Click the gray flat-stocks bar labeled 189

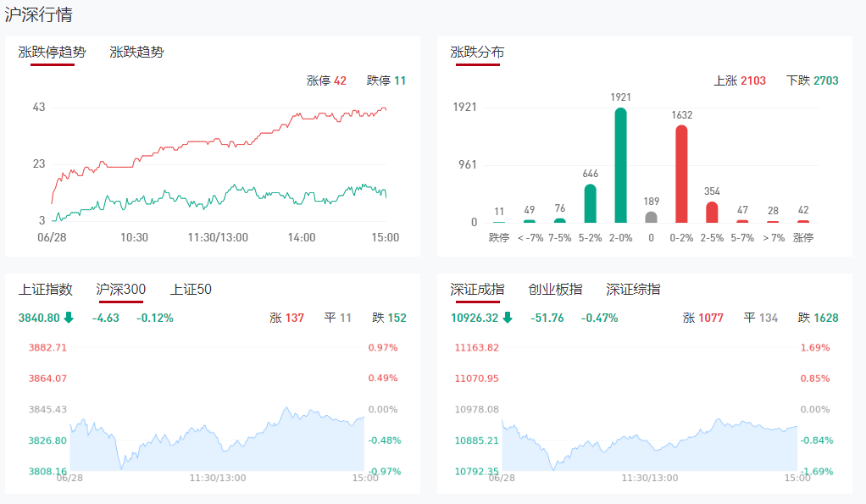(651, 217)
